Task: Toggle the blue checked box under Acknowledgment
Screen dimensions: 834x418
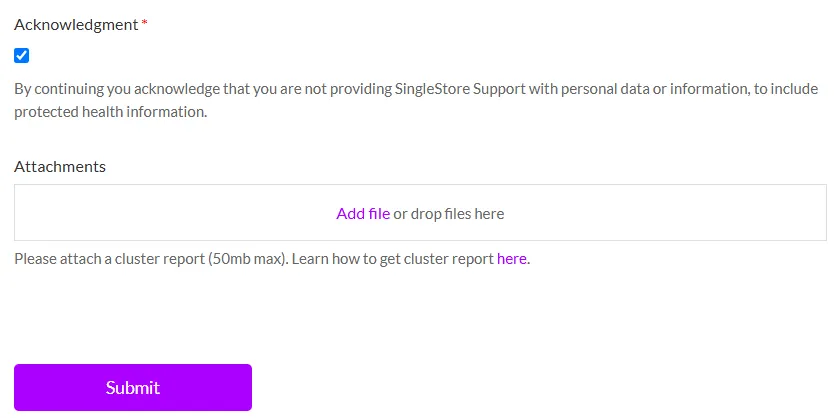Action: (x=22, y=56)
